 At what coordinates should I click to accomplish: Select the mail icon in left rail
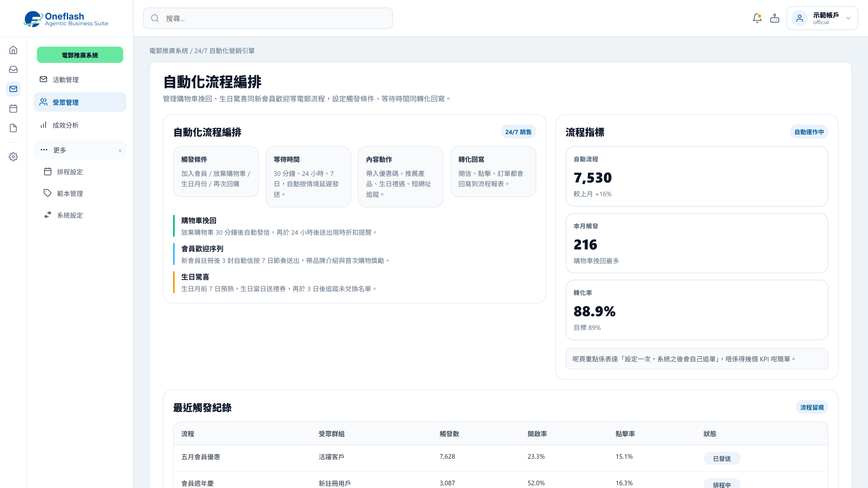(x=13, y=89)
